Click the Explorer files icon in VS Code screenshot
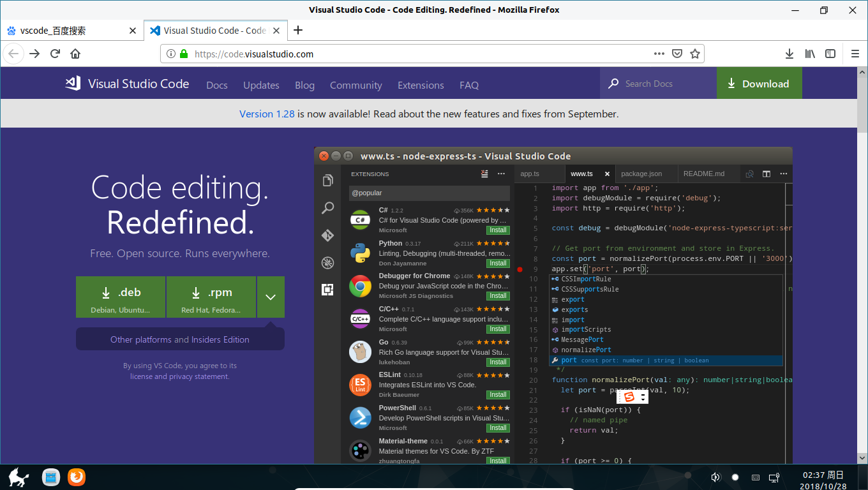 (327, 181)
